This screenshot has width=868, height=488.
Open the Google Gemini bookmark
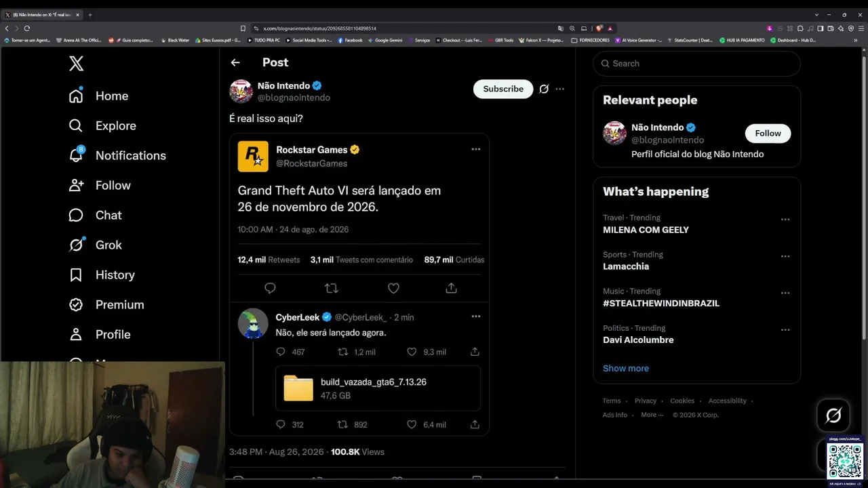pos(384,40)
